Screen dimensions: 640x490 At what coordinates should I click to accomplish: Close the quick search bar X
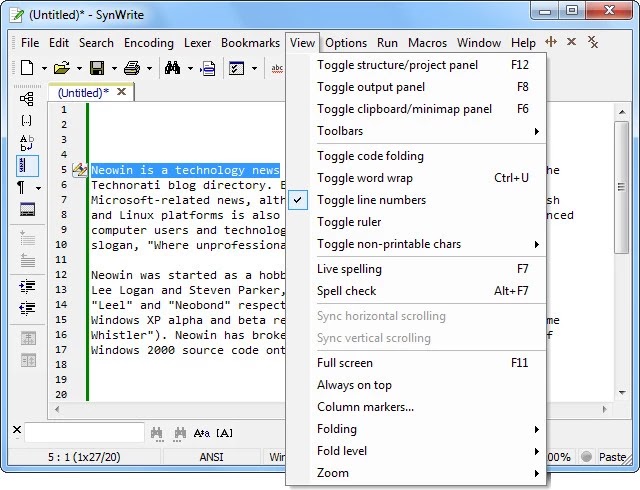coord(17,430)
